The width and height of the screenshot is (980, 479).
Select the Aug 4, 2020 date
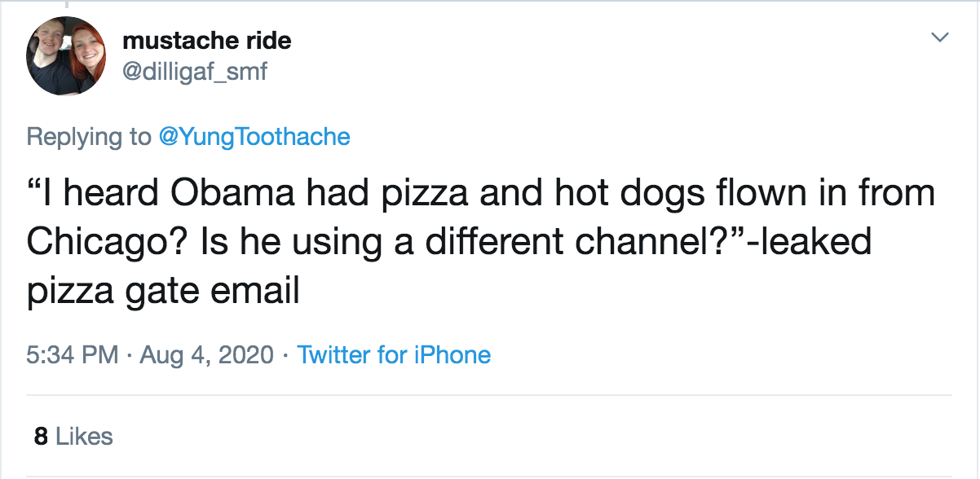pyautogui.click(x=207, y=355)
